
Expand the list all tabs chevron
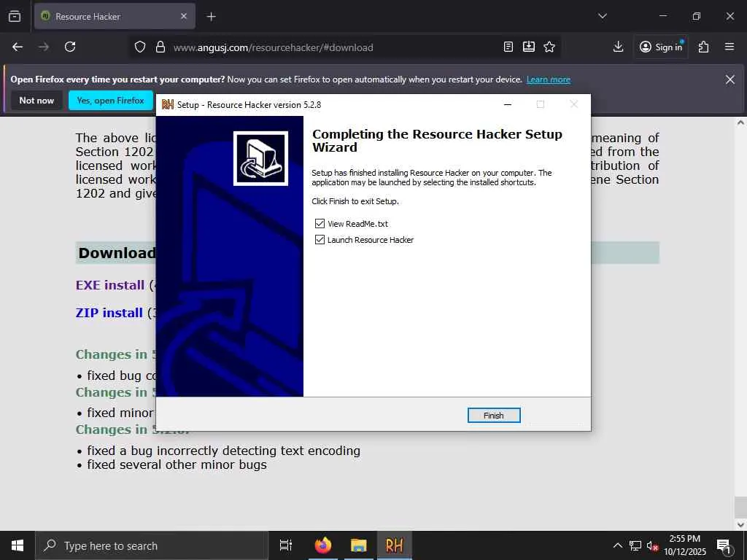(603, 16)
